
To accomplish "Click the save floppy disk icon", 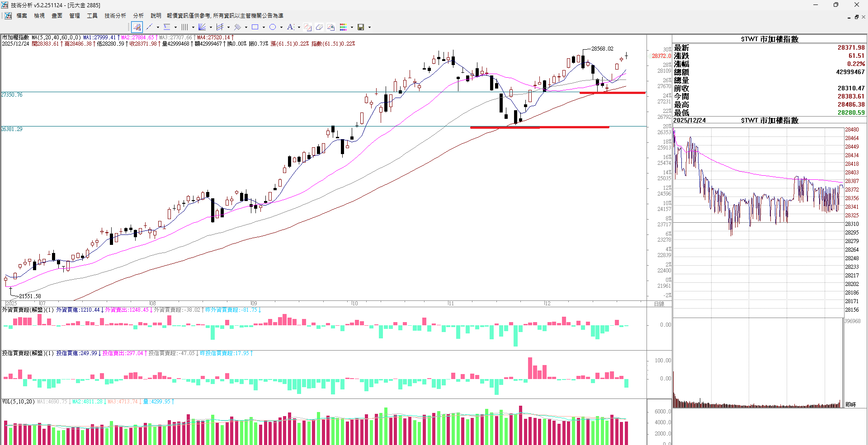I will tap(361, 27).
